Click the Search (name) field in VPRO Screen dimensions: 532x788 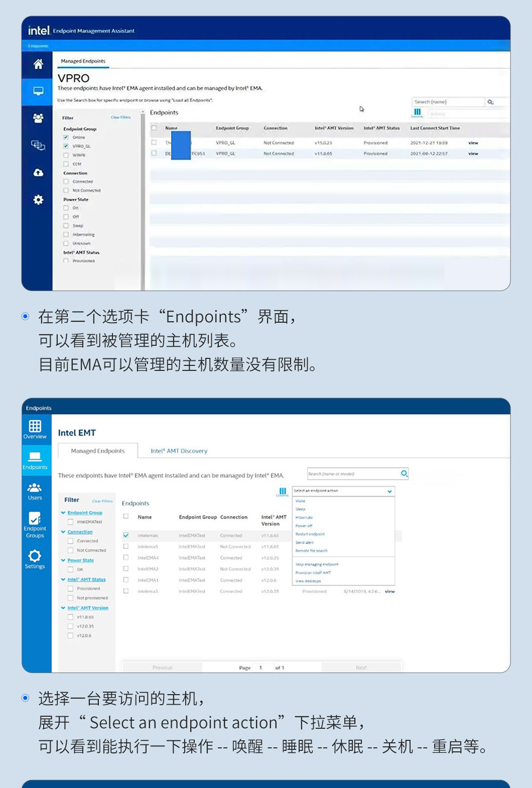coord(448,102)
